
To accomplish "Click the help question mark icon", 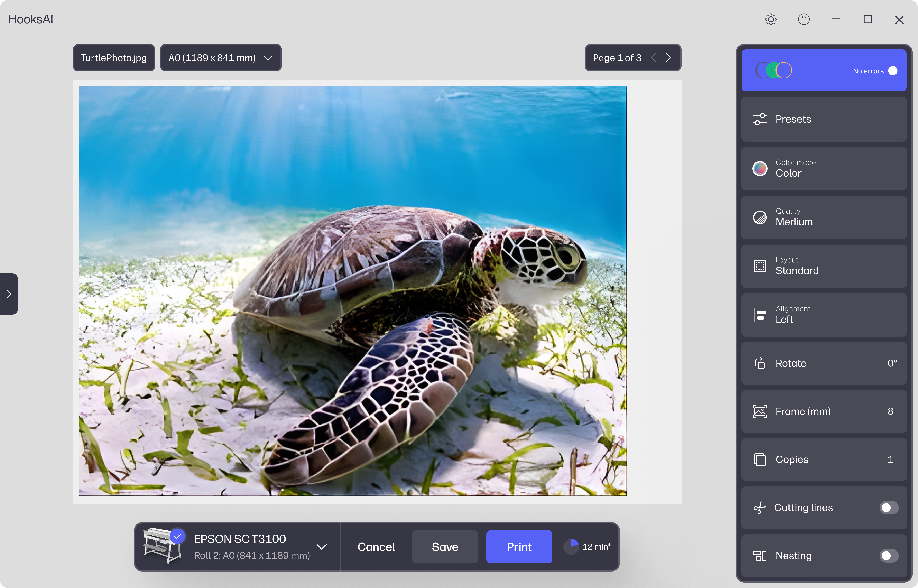I will tap(803, 19).
